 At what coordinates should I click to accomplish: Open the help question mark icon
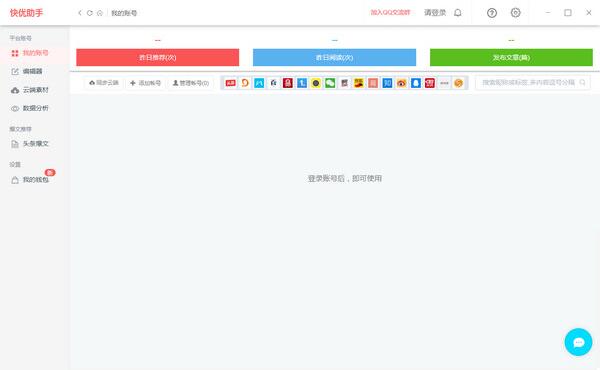pyautogui.click(x=492, y=13)
